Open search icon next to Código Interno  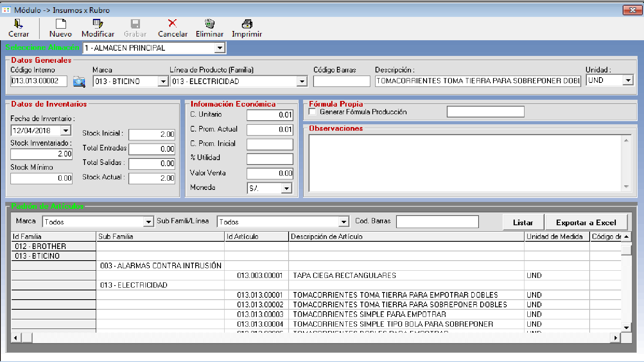point(79,82)
